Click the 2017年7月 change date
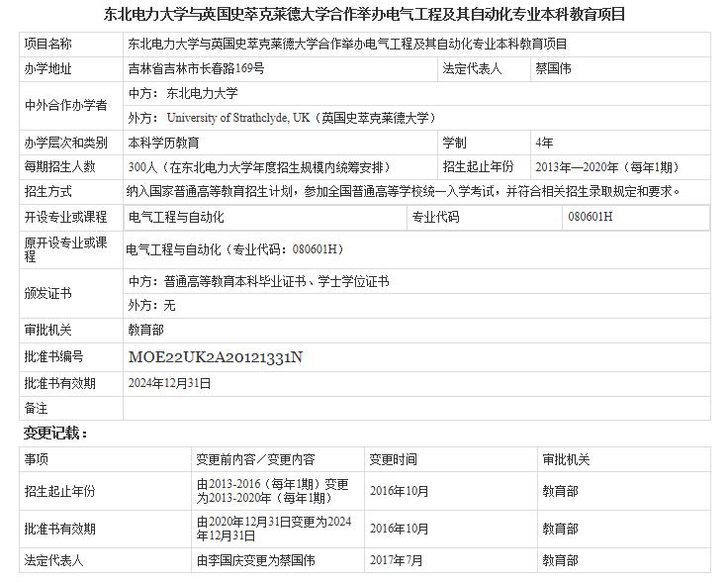 coord(396,560)
